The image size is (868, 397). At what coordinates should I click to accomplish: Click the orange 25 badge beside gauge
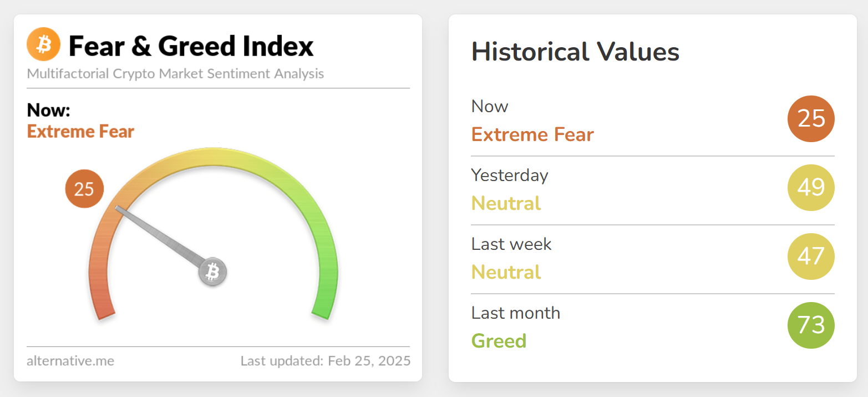coord(84,189)
